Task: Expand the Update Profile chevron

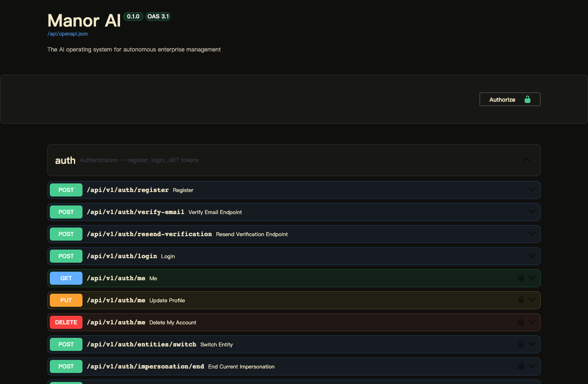Action: [x=531, y=300]
